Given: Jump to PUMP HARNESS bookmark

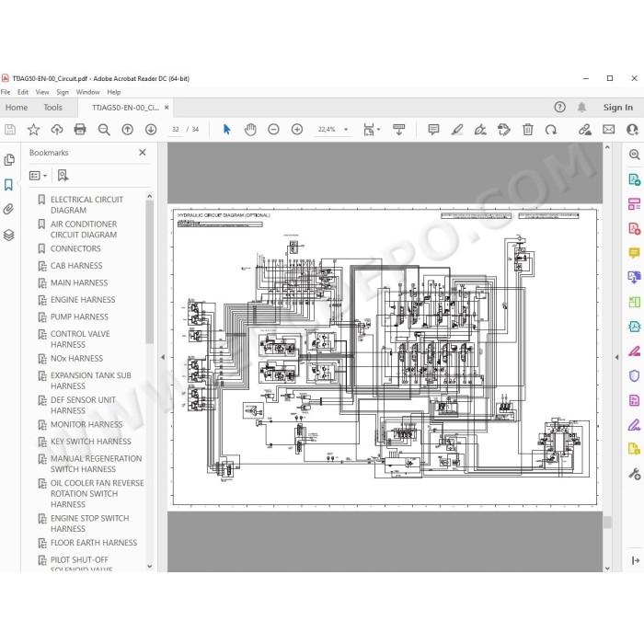Looking at the screenshot, I should (79, 316).
